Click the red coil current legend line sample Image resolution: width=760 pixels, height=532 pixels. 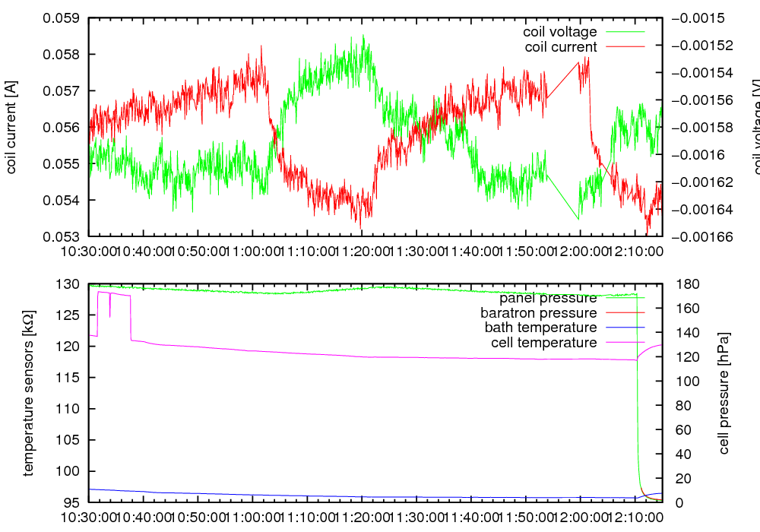[625, 47]
